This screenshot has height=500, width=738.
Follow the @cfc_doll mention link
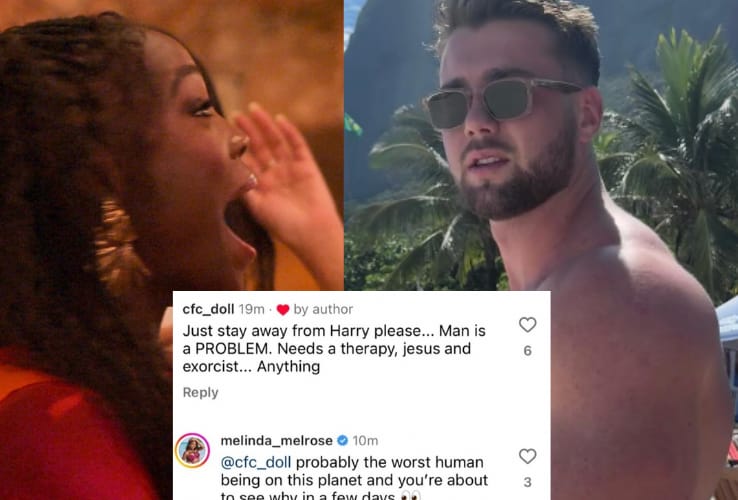[256, 462]
